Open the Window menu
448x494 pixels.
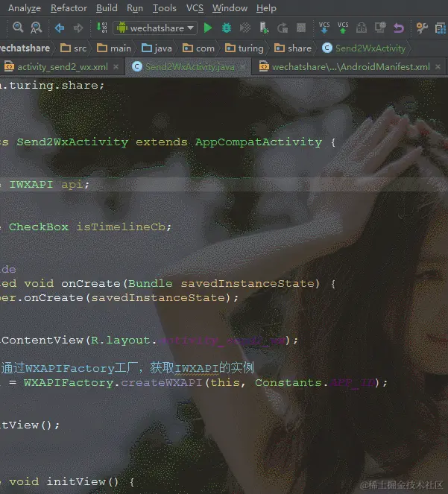(230, 8)
